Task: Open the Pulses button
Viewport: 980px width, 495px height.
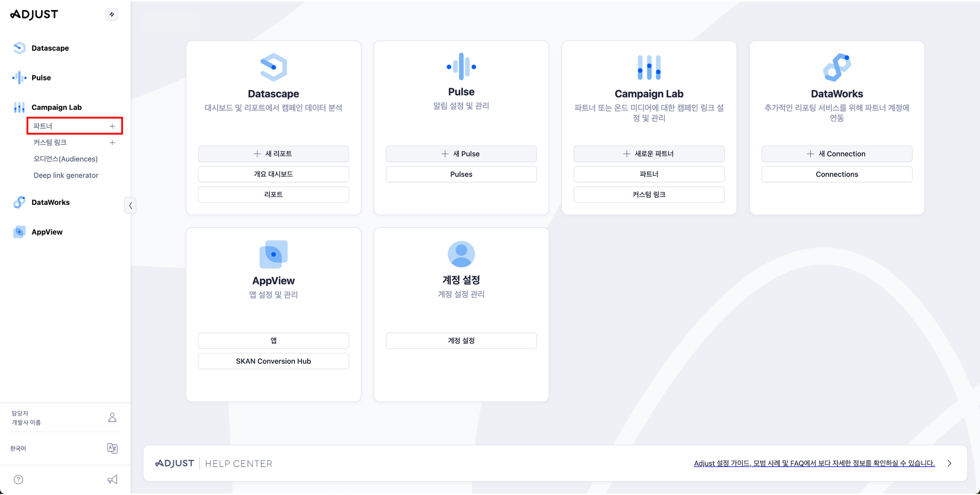Action: tap(461, 174)
